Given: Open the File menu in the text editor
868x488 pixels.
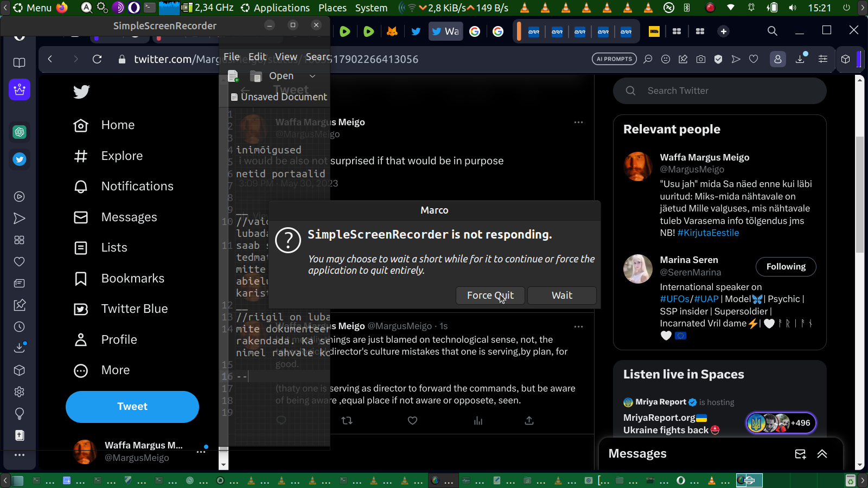Looking at the screenshot, I should point(232,56).
